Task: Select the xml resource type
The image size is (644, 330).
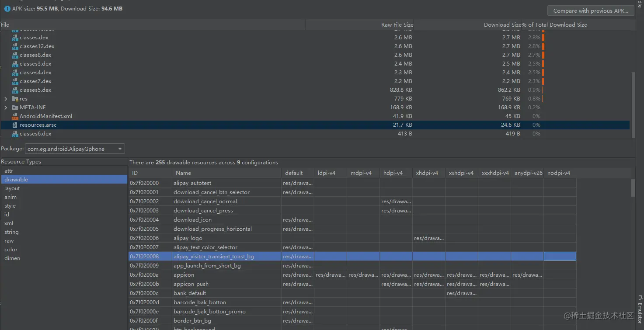Action: pos(64,223)
